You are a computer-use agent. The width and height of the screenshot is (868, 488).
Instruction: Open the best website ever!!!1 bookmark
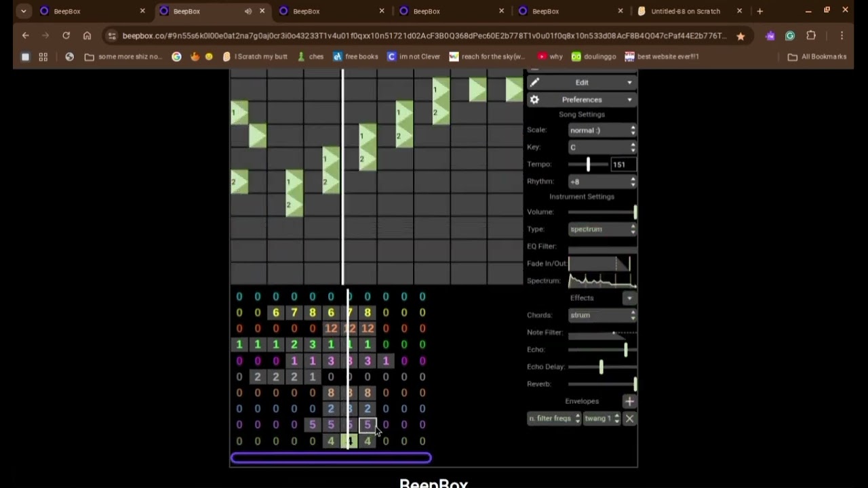pos(662,57)
